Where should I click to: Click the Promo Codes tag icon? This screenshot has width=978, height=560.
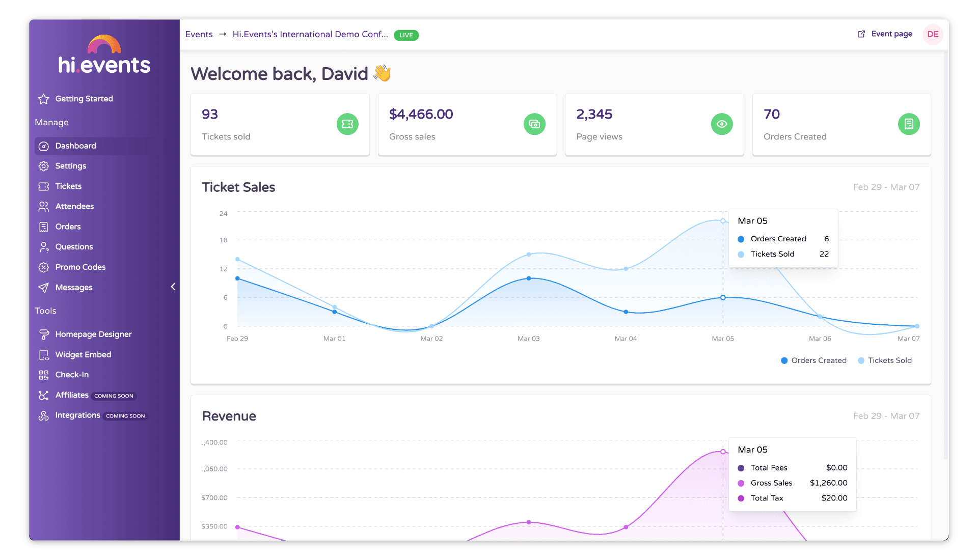44,267
